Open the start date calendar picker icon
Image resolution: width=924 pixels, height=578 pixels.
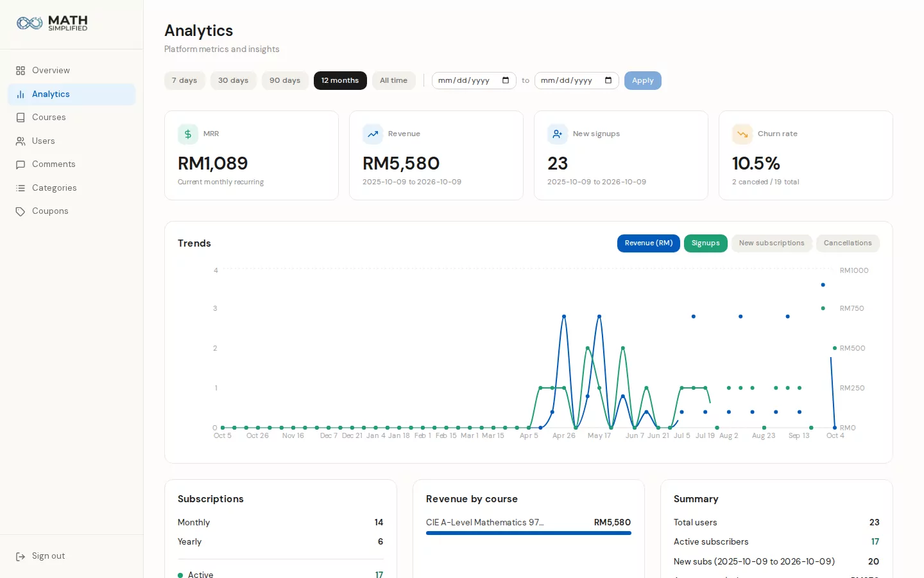click(506, 80)
